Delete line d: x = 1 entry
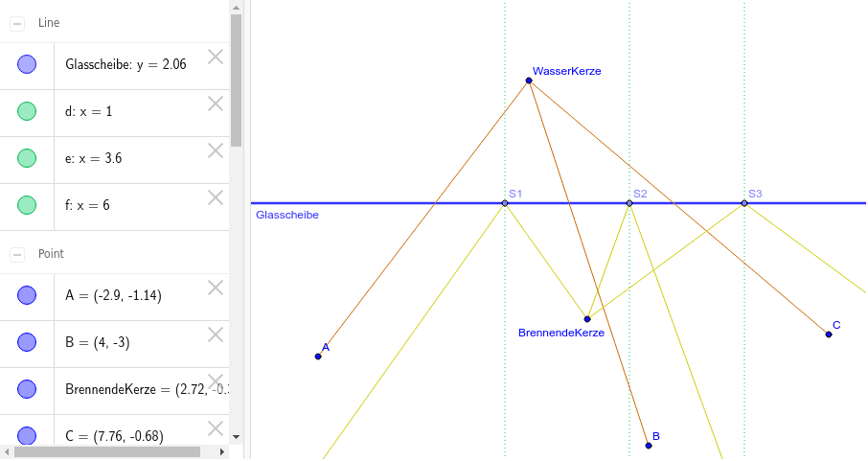 click(x=216, y=104)
